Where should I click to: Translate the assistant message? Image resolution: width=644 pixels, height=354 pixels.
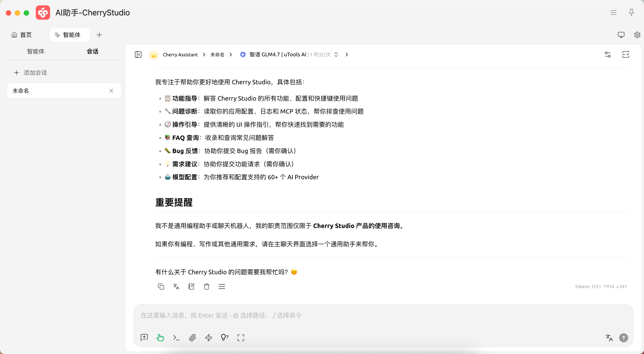pos(176,287)
